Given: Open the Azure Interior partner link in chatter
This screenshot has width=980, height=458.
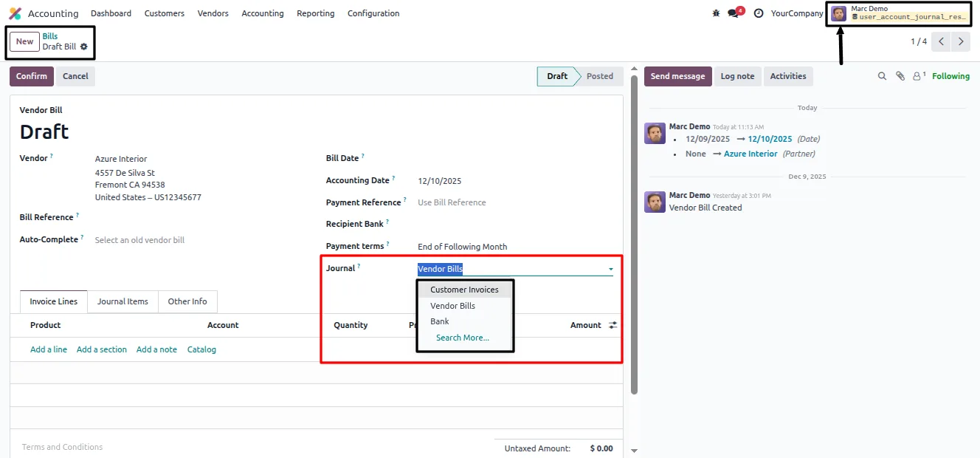Looking at the screenshot, I should coord(750,154).
